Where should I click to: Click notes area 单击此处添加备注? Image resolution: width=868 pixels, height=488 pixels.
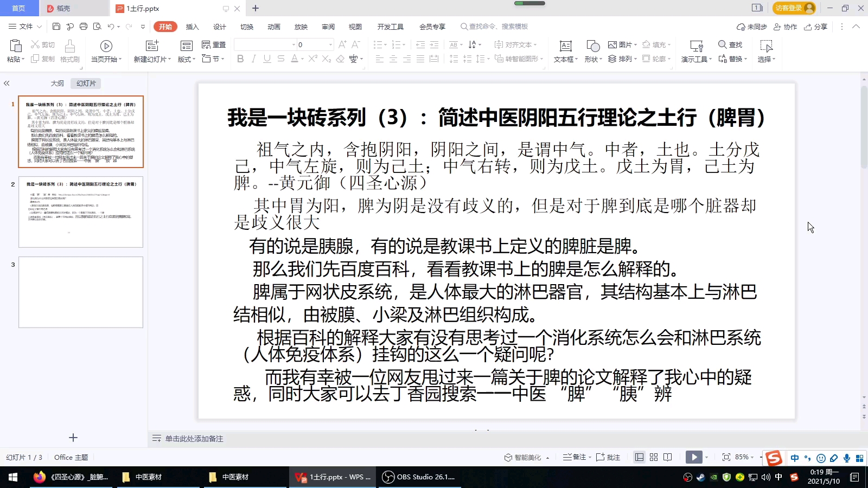[x=194, y=439]
